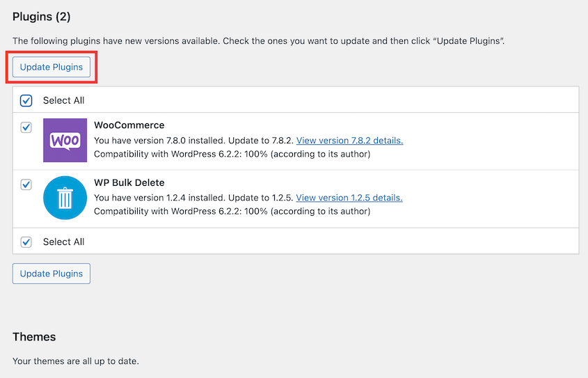Screen dimensions: 588x378
Task: Uncheck the WooCommerce plugin checkbox
Action: [x=26, y=127]
